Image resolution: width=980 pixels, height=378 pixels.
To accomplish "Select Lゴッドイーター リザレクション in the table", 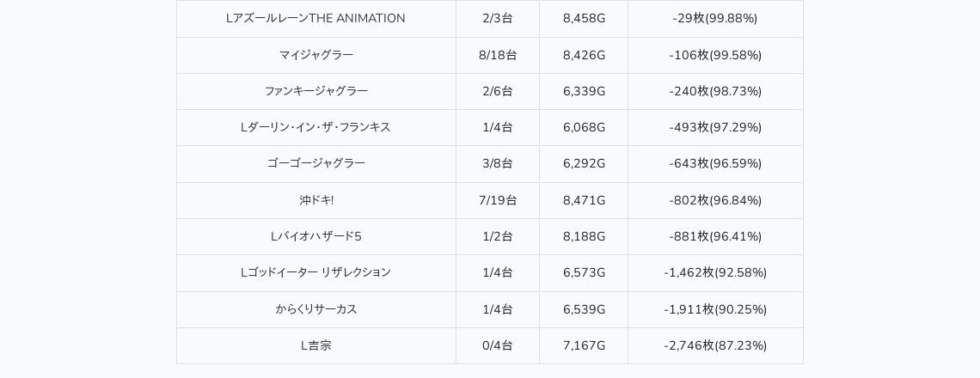I will click(315, 272).
